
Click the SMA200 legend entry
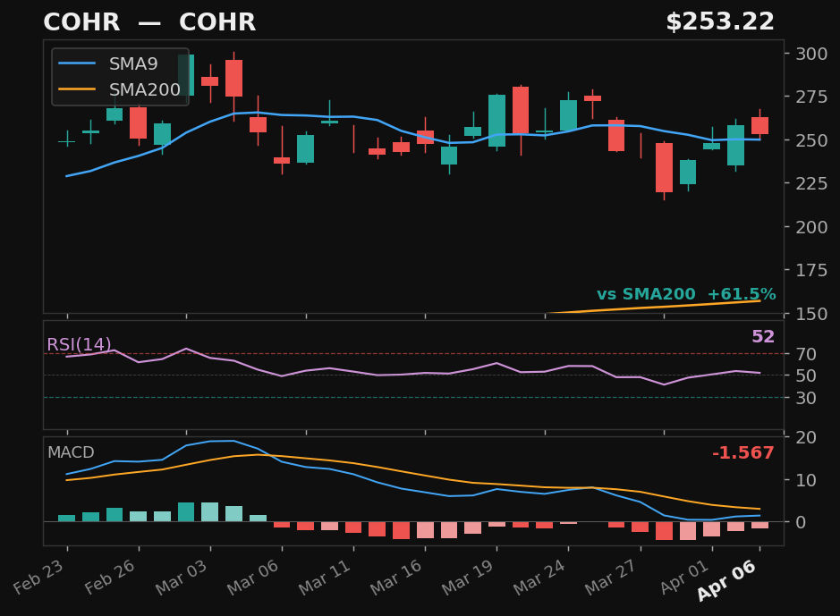tap(119, 89)
